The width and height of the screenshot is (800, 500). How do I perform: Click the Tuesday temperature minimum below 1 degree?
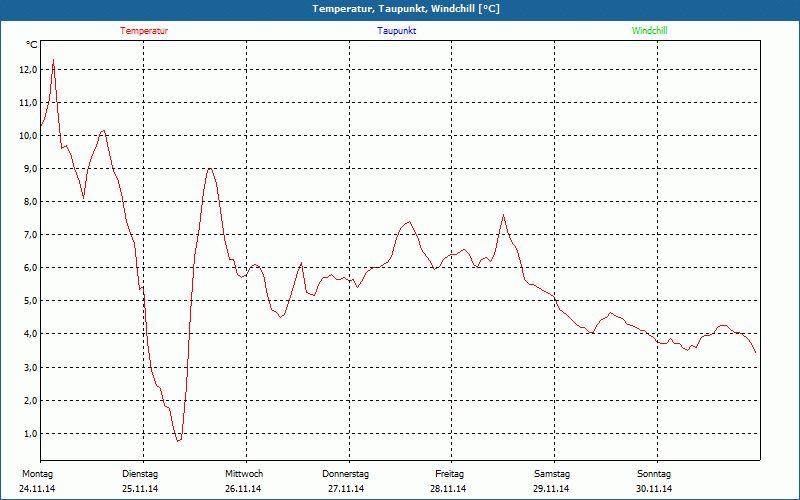pyautogui.click(x=178, y=440)
